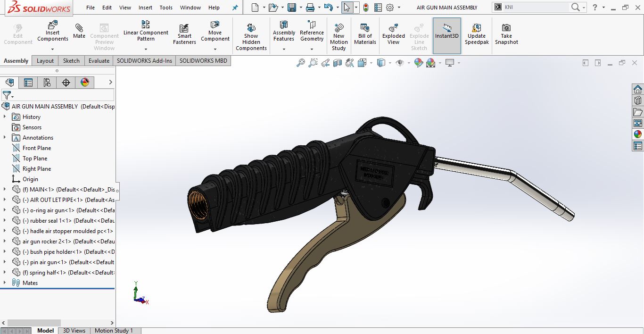Image resolution: width=644 pixels, height=334 pixels.
Task: Expand the History tree node
Action: 5,117
